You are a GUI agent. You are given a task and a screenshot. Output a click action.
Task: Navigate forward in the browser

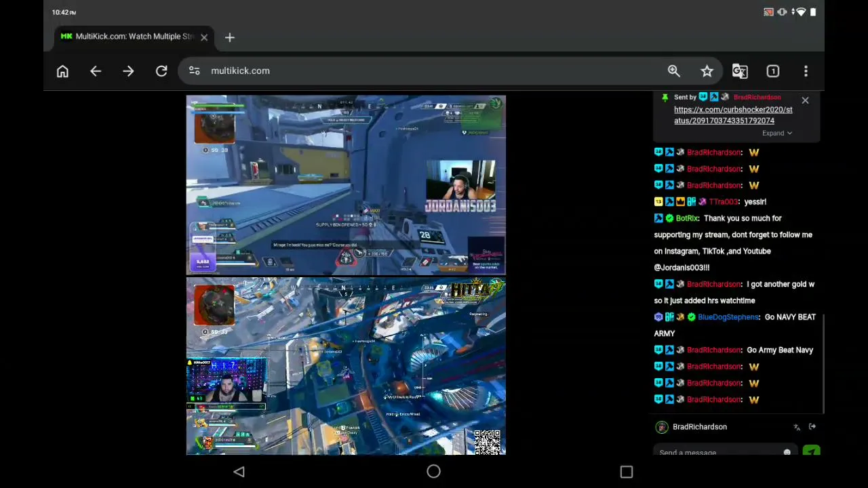[x=128, y=71]
